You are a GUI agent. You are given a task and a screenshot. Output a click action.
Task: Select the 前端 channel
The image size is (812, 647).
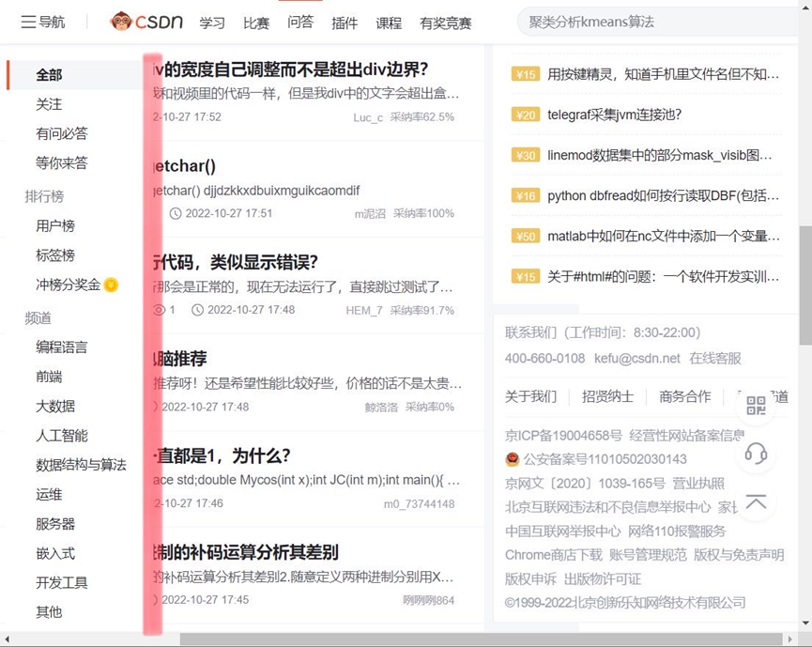pyautogui.click(x=49, y=377)
